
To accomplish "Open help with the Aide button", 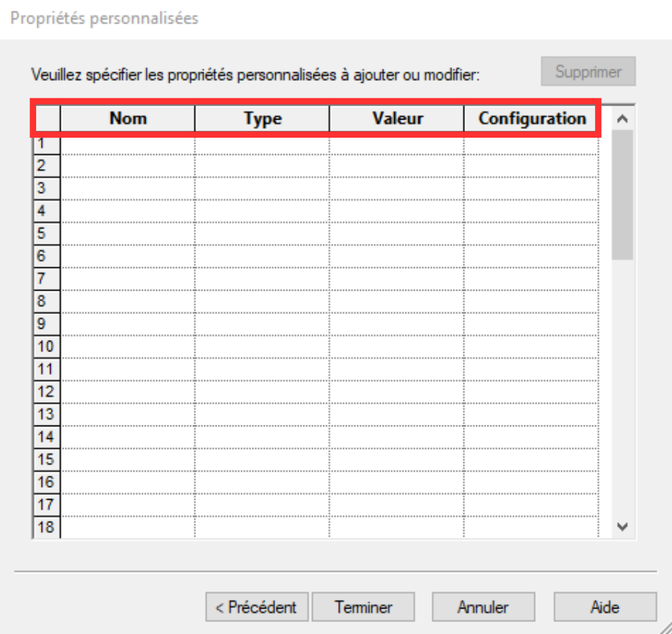I will coord(605,607).
